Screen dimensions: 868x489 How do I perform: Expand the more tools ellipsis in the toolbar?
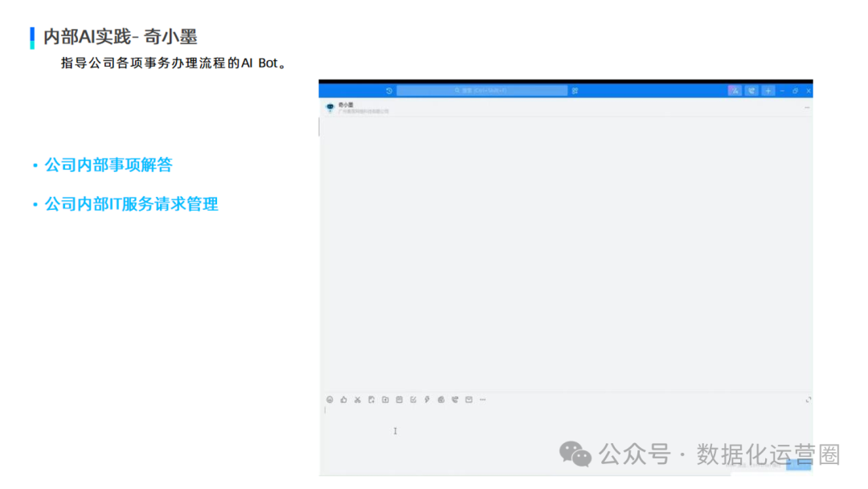(x=483, y=400)
